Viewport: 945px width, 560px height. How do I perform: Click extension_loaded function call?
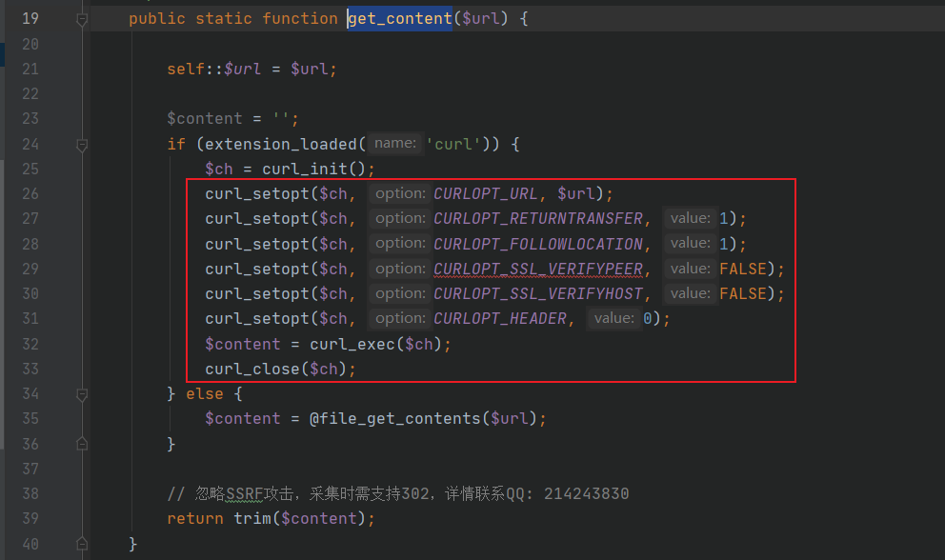(x=281, y=144)
